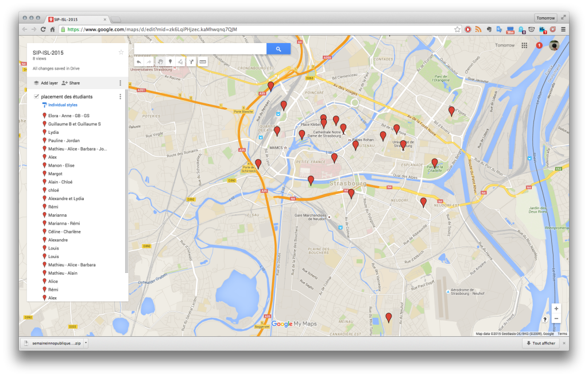Open the Add directions tool

191,61
